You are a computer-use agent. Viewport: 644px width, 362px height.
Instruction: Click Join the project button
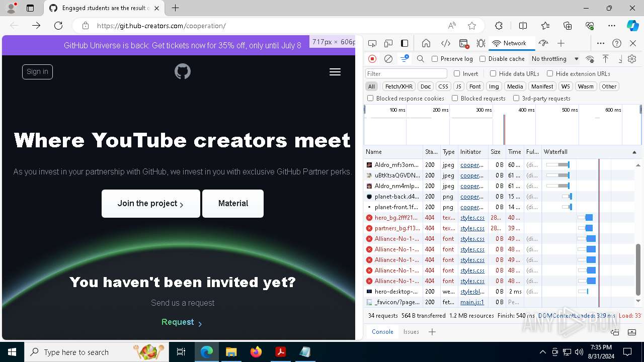tap(151, 204)
